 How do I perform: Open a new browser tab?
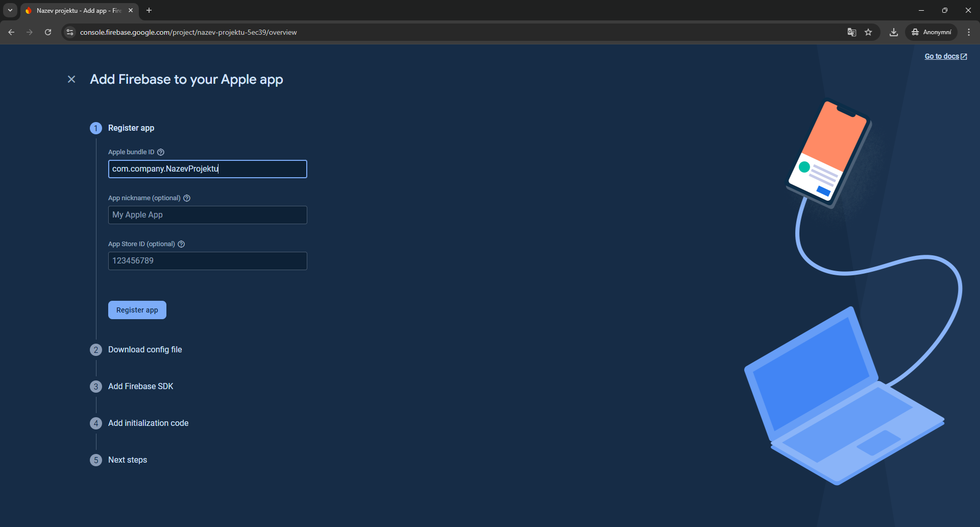[149, 10]
